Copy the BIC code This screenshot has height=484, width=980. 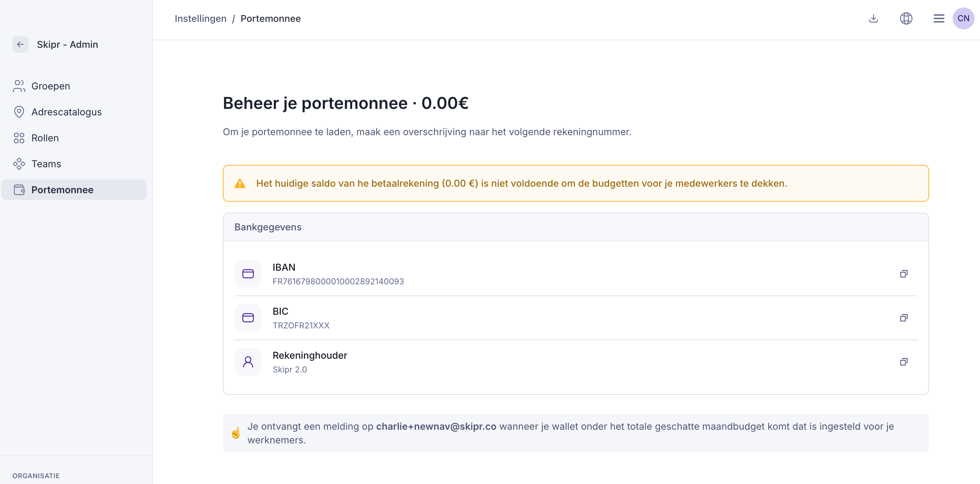click(x=904, y=318)
